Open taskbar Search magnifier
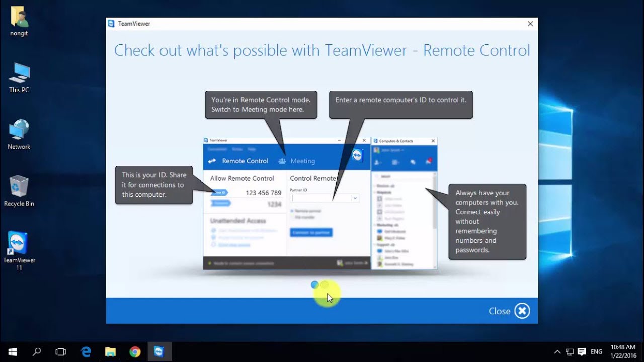 (36, 352)
